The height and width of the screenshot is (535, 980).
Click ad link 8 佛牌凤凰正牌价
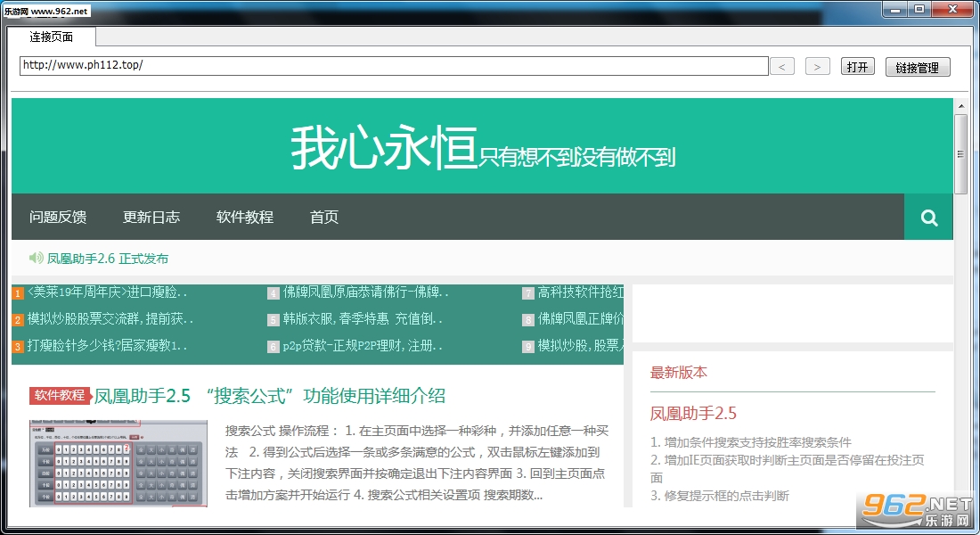pyautogui.click(x=581, y=319)
